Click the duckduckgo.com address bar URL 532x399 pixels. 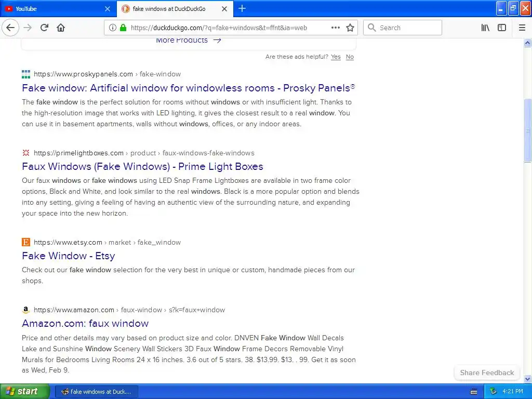[219, 28]
